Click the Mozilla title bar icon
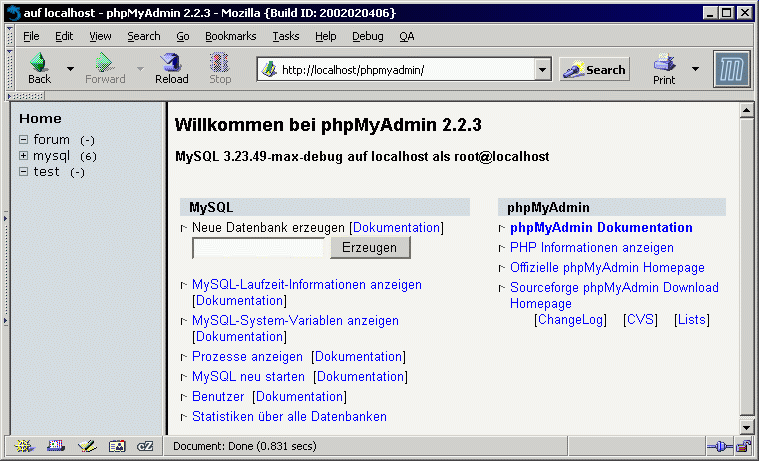Screen dimensions: 759x461 pos(14,13)
